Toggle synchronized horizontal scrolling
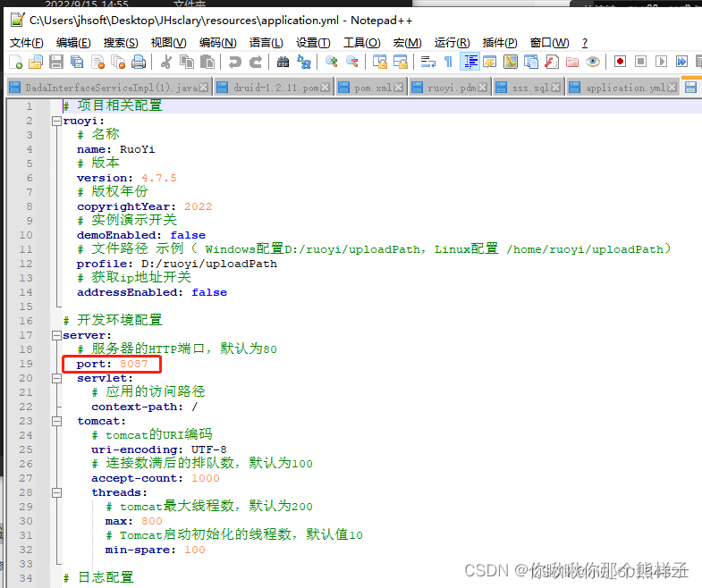This screenshot has width=702, height=588. (x=401, y=62)
